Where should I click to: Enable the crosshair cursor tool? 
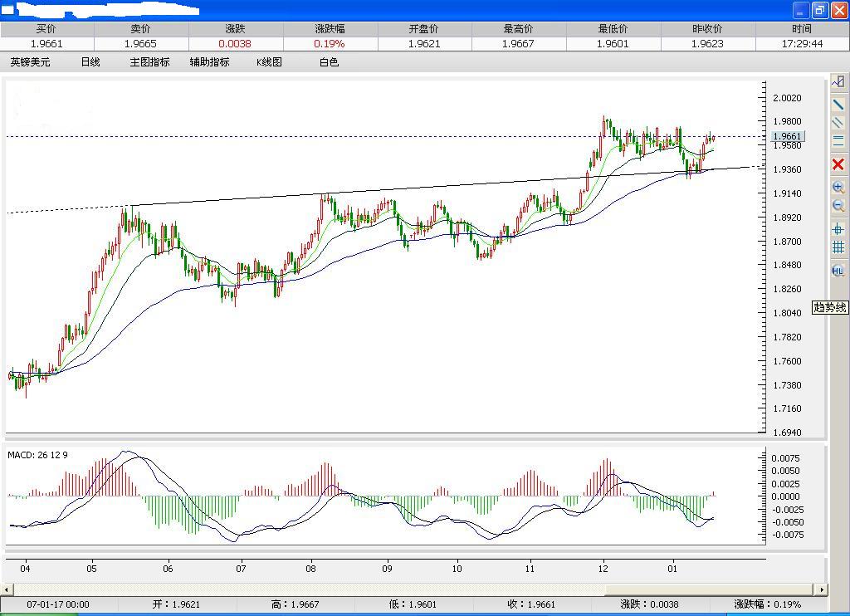(838, 228)
